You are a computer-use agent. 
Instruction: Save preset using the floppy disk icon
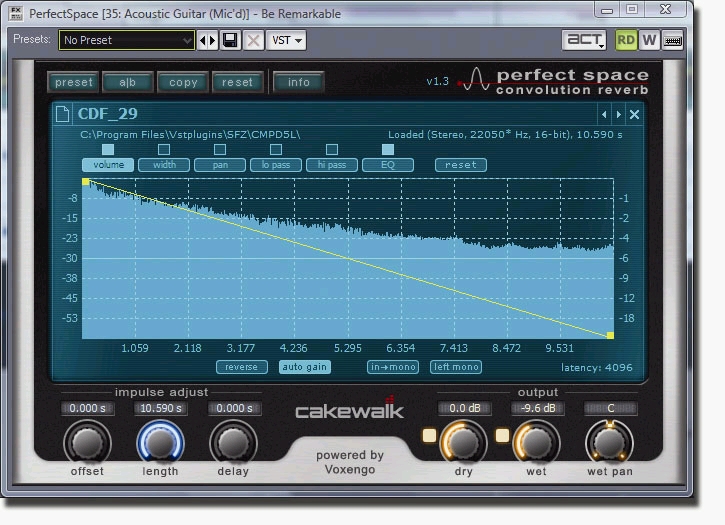(x=230, y=40)
